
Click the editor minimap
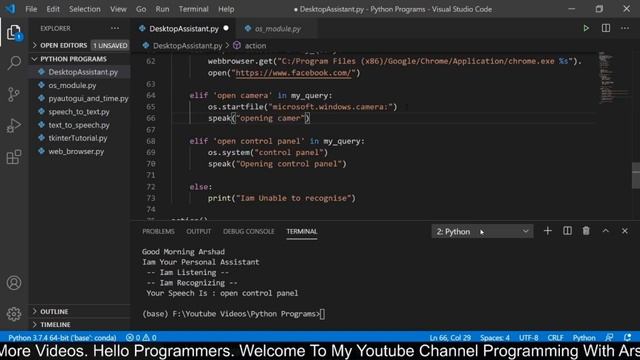tap(614, 78)
